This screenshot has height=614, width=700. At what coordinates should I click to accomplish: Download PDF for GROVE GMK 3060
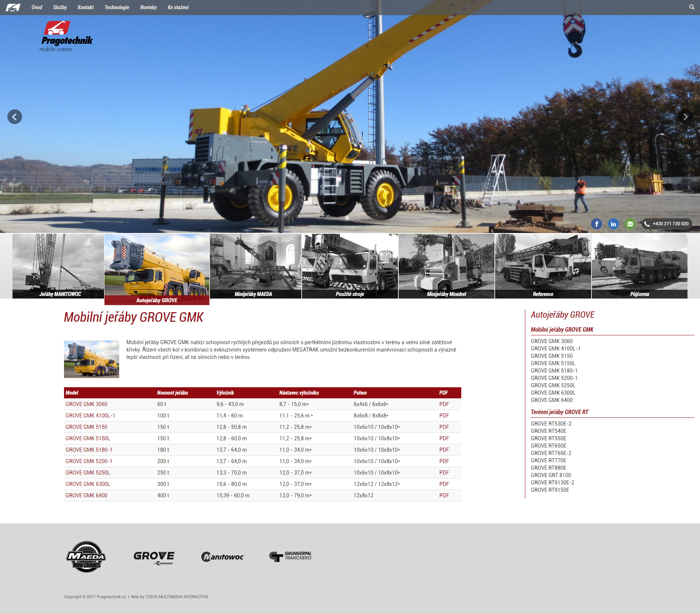[x=444, y=404]
